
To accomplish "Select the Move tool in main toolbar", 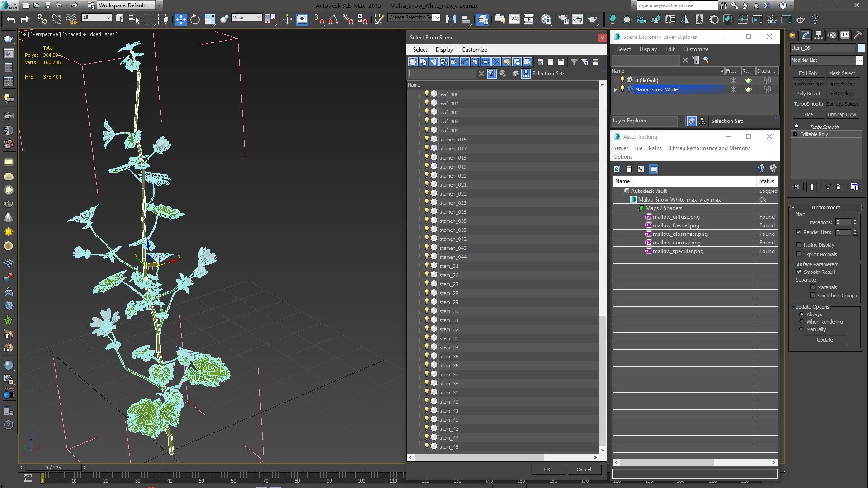I will (180, 19).
